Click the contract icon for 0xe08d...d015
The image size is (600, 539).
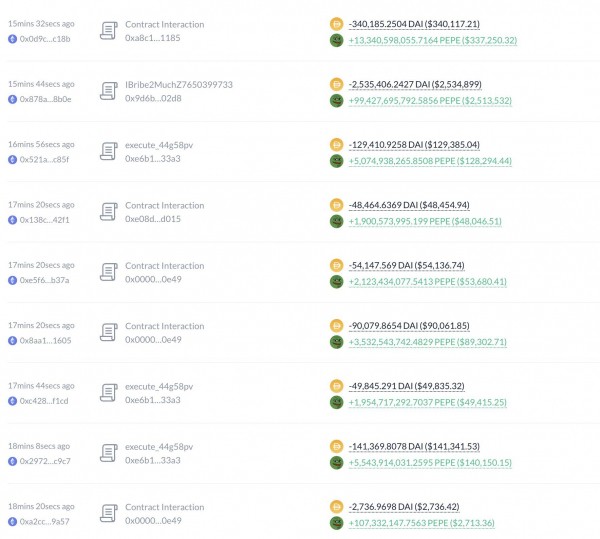pos(108,212)
